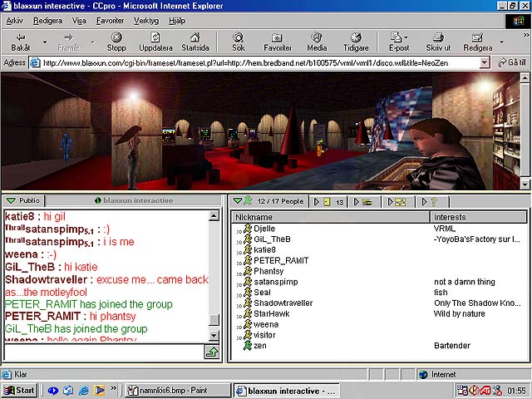Open the card panel tab icon
The image size is (532, 399).
367,202
